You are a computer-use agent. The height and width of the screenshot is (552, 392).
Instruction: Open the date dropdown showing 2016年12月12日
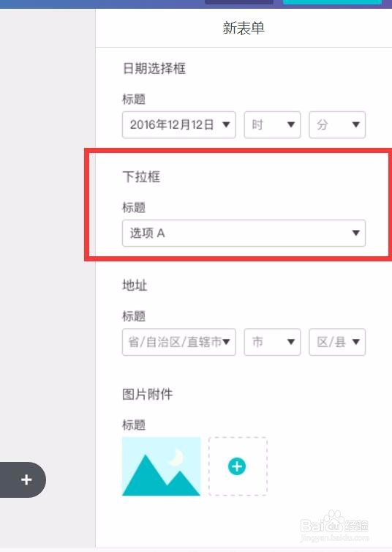pyautogui.click(x=179, y=124)
